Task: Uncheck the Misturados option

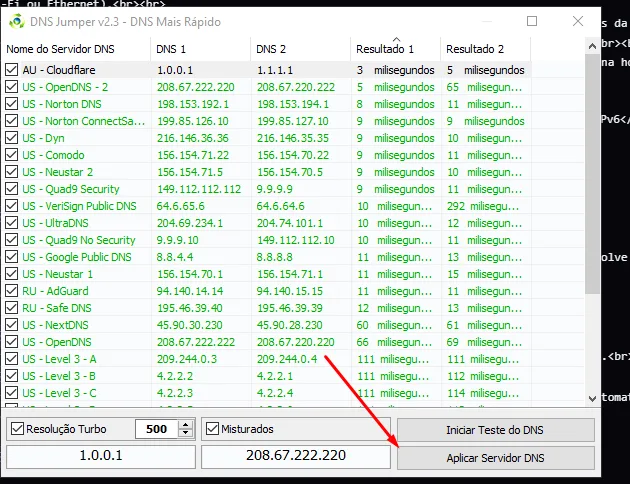Action: 212,429
